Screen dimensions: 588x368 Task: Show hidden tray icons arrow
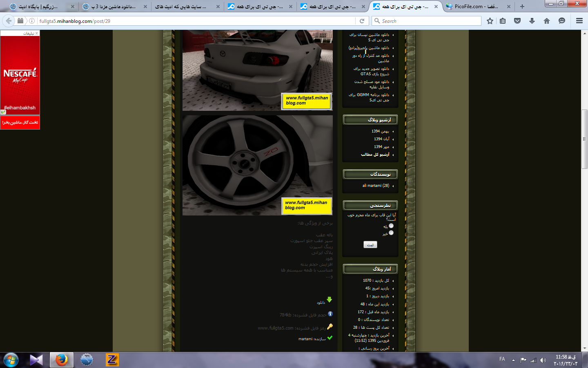[513, 360]
